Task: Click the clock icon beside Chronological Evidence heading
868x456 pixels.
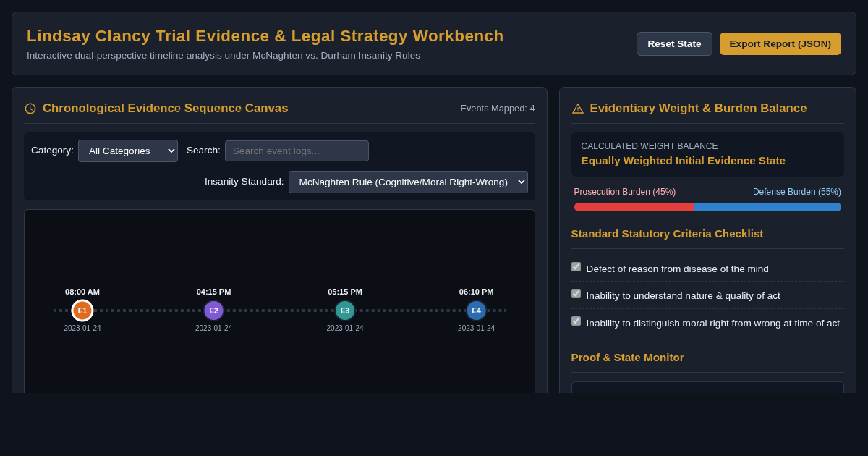Action: 30,109
